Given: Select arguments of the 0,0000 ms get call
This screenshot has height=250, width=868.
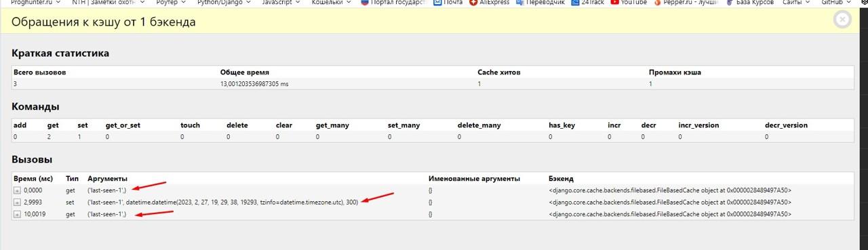Looking at the screenshot, I should pos(106,191).
